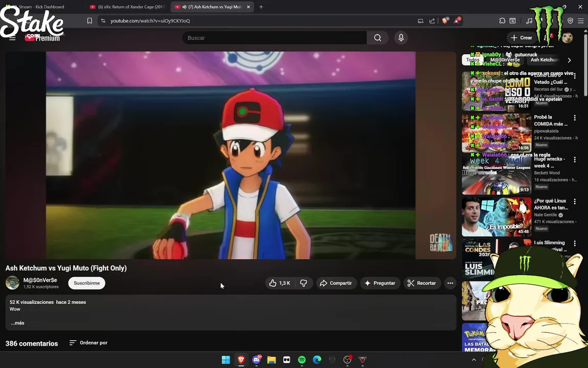Open options for 'Huge wrecks - week 4' video
The height and width of the screenshot is (368, 588).
575,160
